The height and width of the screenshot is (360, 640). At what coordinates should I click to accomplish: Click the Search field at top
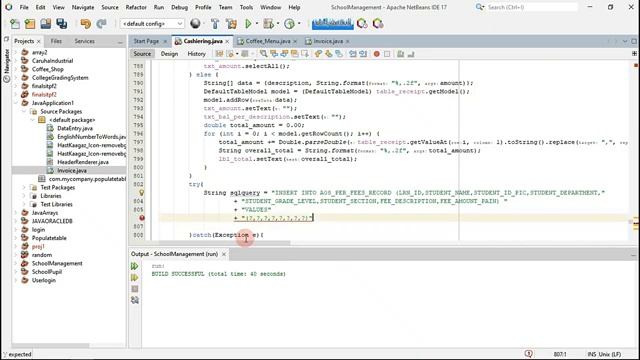click(x=531, y=7)
